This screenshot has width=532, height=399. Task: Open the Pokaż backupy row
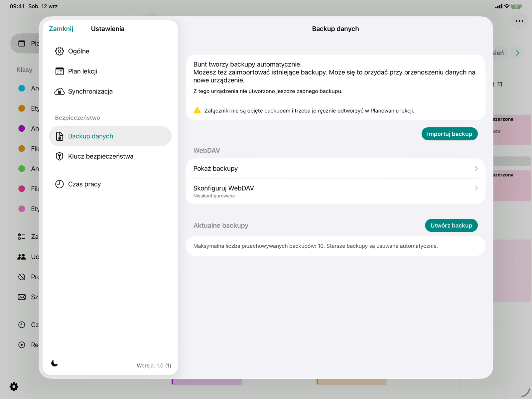[335, 168]
